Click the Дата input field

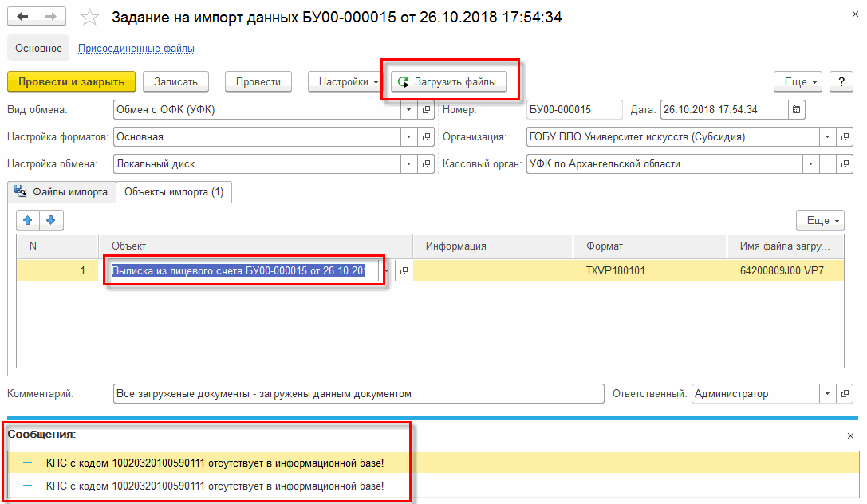pyautogui.click(x=724, y=109)
